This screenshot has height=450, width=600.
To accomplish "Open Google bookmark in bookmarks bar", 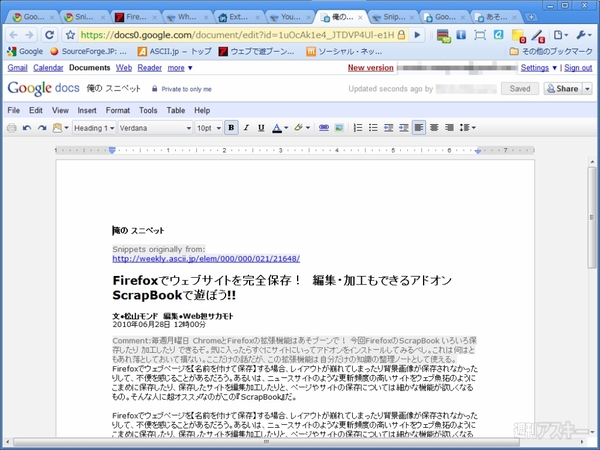I will 25,51.
